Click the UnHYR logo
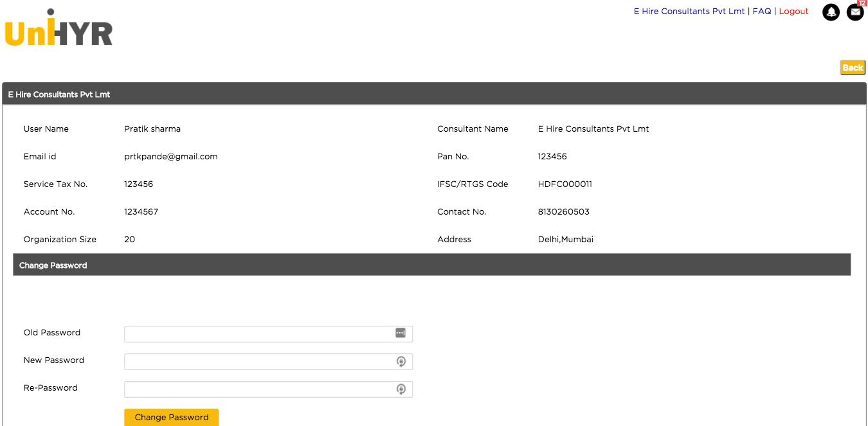 pos(59,28)
